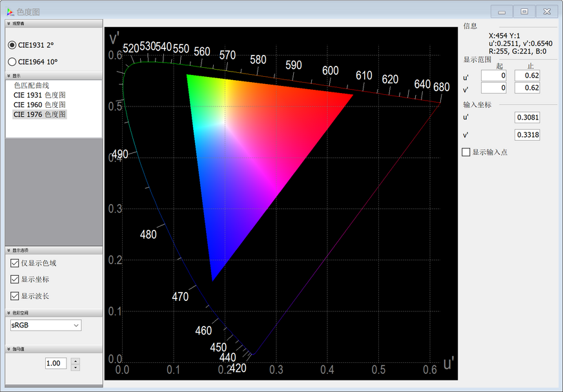Image resolution: width=563 pixels, height=392 pixels.
Task: Click the 600 wavelength label
Action: (331, 70)
